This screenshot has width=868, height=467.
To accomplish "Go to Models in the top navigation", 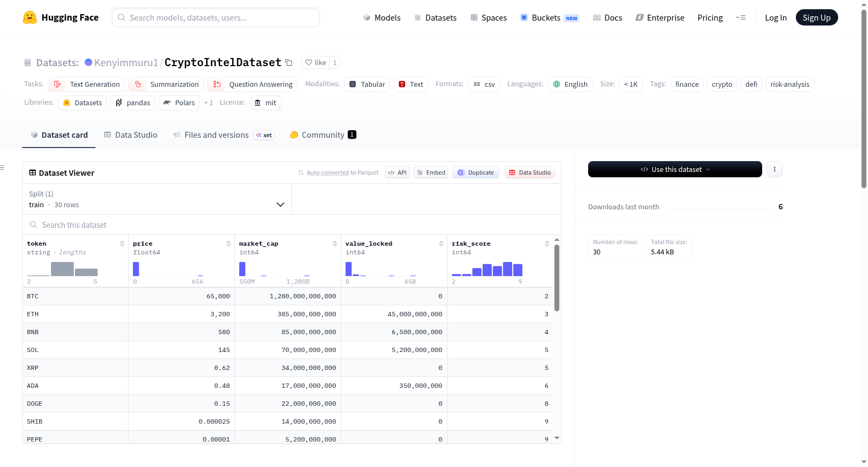I will 382,18.
